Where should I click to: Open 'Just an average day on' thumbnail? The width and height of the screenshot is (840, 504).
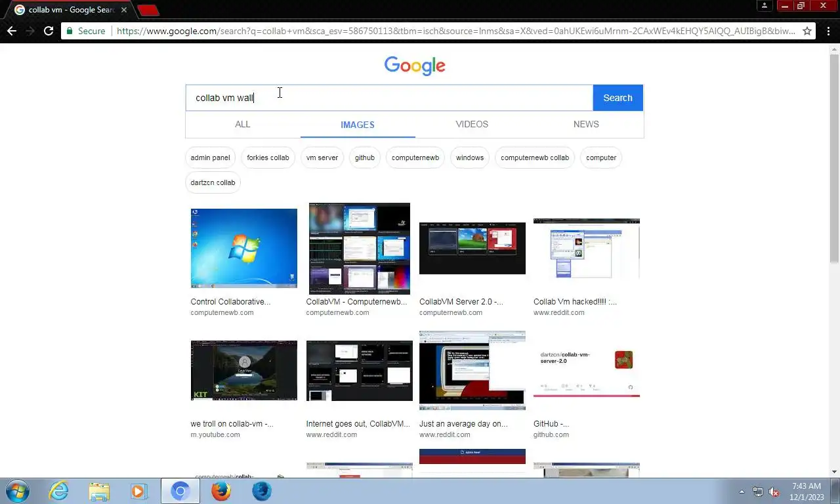point(472,370)
